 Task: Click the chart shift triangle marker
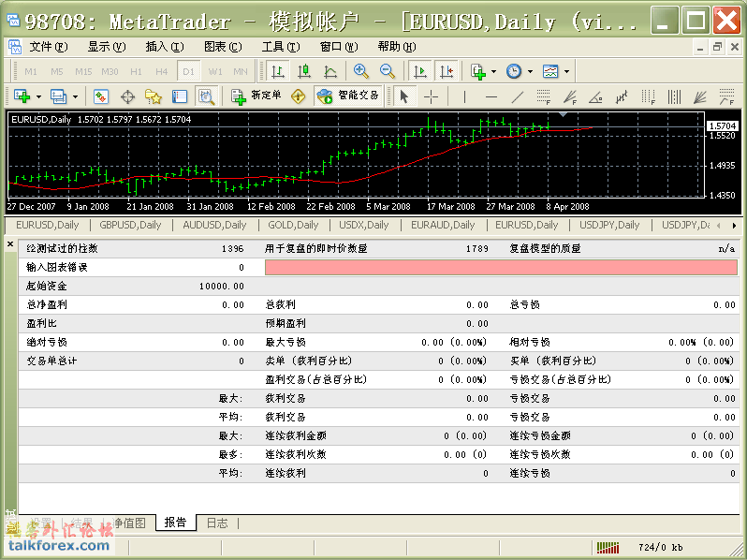pos(563,115)
